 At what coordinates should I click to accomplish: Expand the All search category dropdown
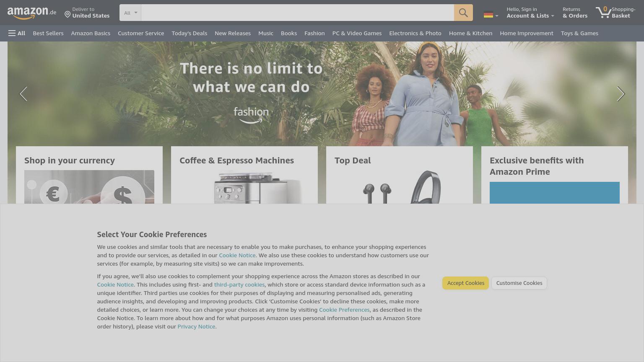pos(130,13)
